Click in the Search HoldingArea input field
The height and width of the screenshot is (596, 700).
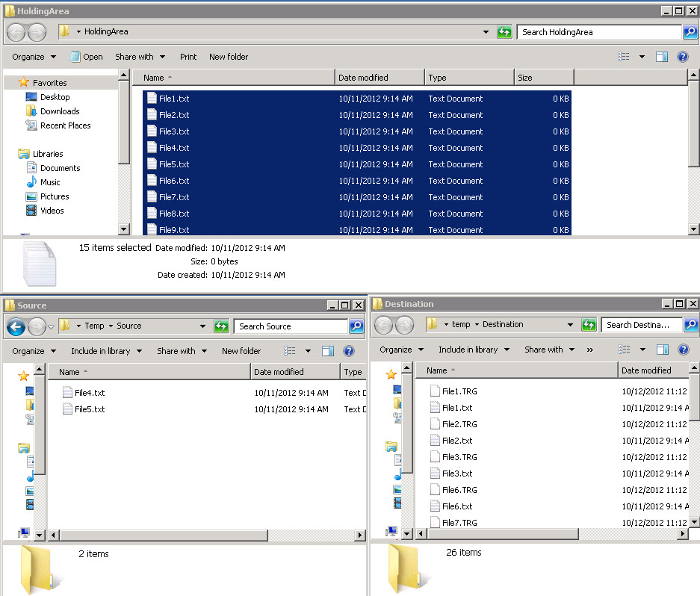[598, 32]
